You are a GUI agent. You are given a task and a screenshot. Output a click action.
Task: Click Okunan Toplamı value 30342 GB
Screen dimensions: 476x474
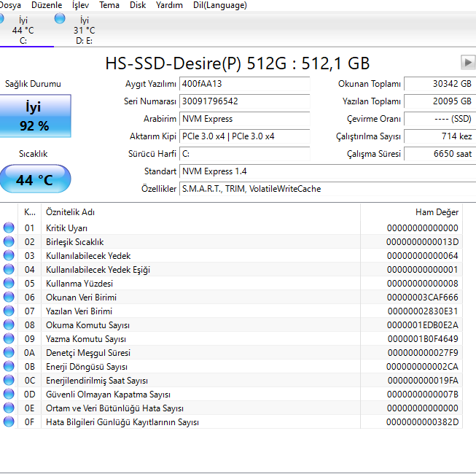440,84
